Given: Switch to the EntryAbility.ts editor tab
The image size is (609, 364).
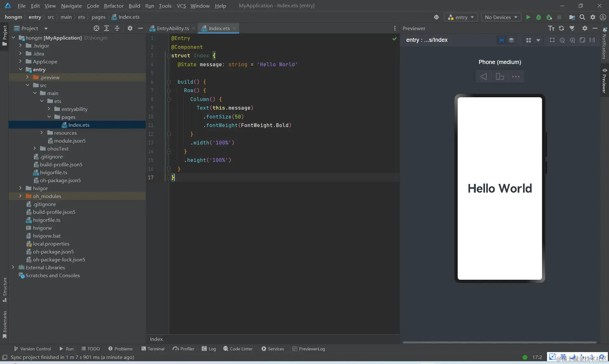Looking at the screenshot, I should (173, 28).
